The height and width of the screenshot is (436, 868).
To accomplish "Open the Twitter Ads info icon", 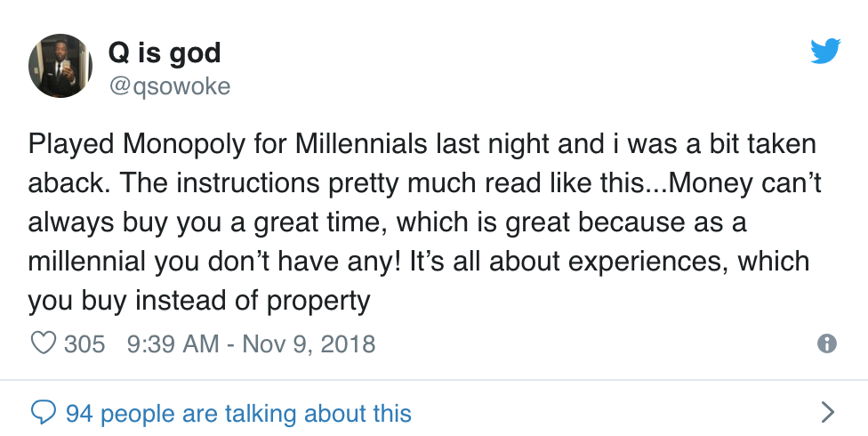I will (826, 344).
